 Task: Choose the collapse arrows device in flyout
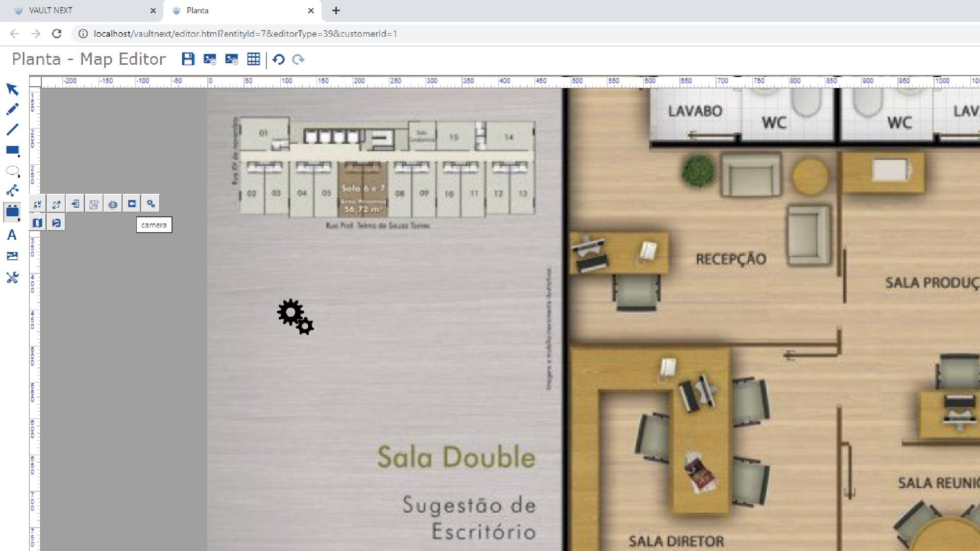click(37, 204)
